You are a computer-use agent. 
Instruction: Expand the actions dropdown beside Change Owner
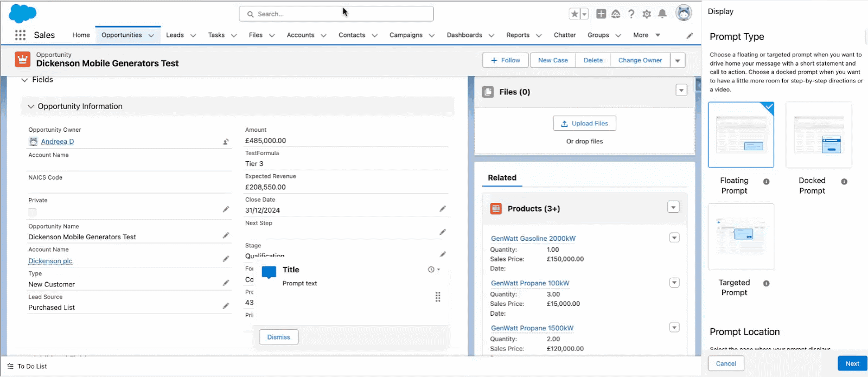pos(678,61)
